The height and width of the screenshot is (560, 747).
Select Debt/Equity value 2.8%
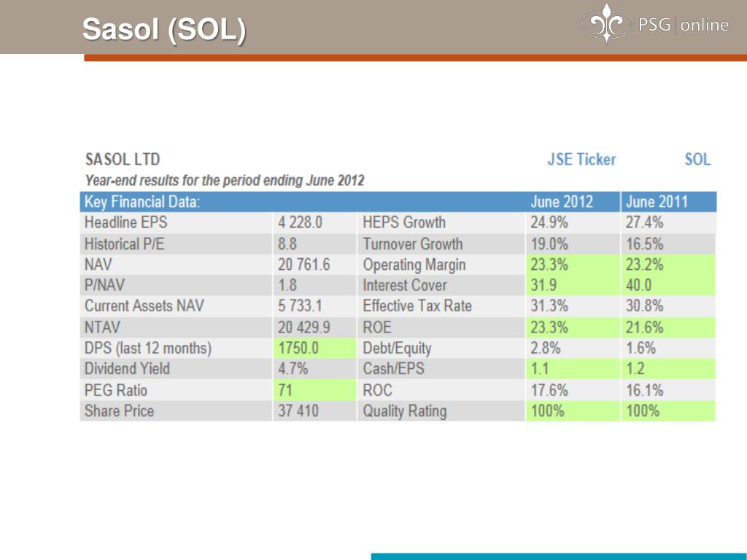pos(546,348)
